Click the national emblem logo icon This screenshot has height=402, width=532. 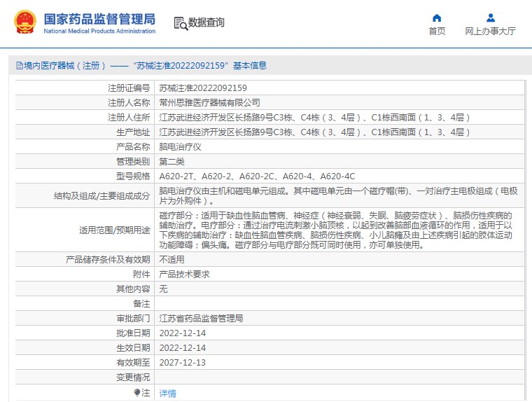(24, 22)
